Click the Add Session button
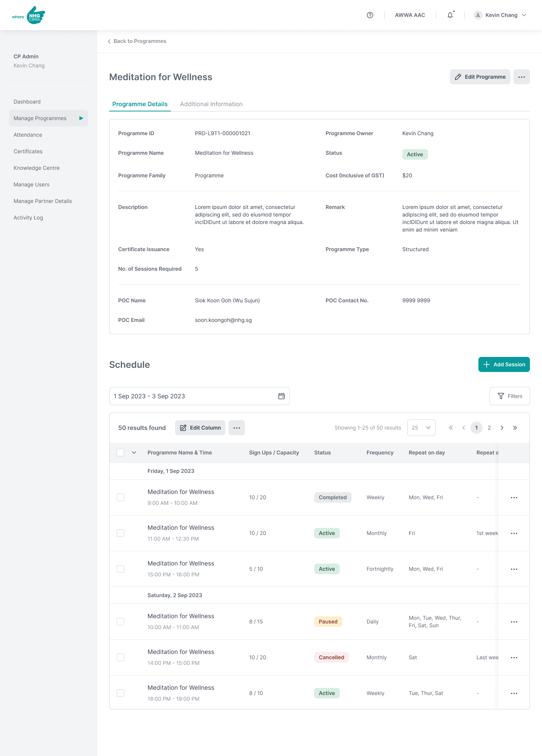542x756 pixels. pos(504,364)
